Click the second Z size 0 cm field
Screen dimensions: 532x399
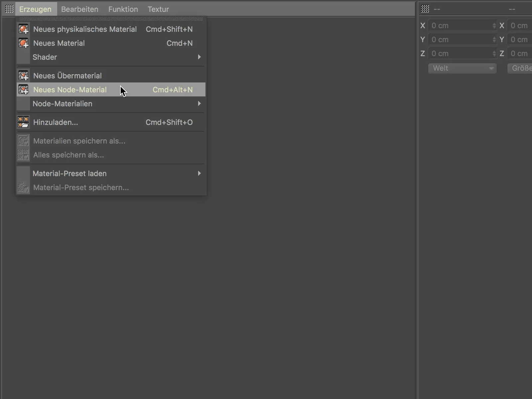[x=520, y=54]
